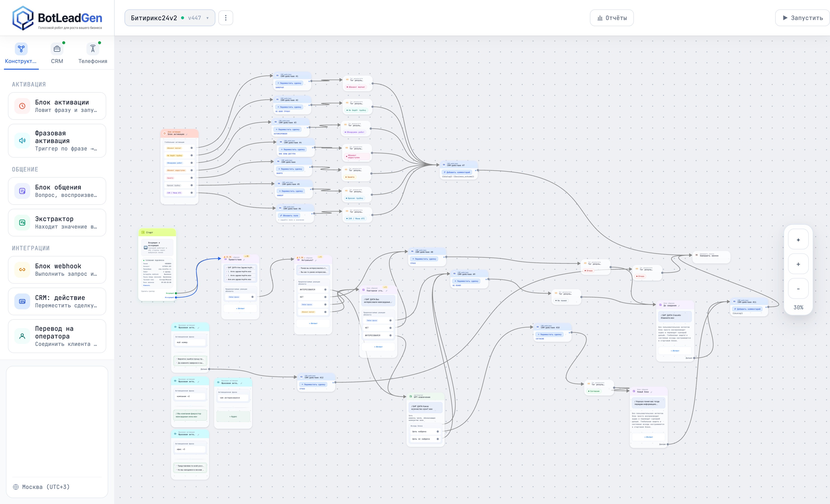Click the pencil edit icon on Актуально?

click(316, 260)
